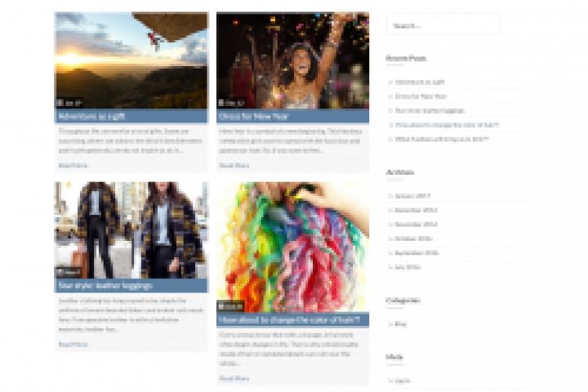Image resolution: width=588 pixels, height=392 pixels.
Task: Click the date icon on the colorful hair photo
Action: coord(221,306)
